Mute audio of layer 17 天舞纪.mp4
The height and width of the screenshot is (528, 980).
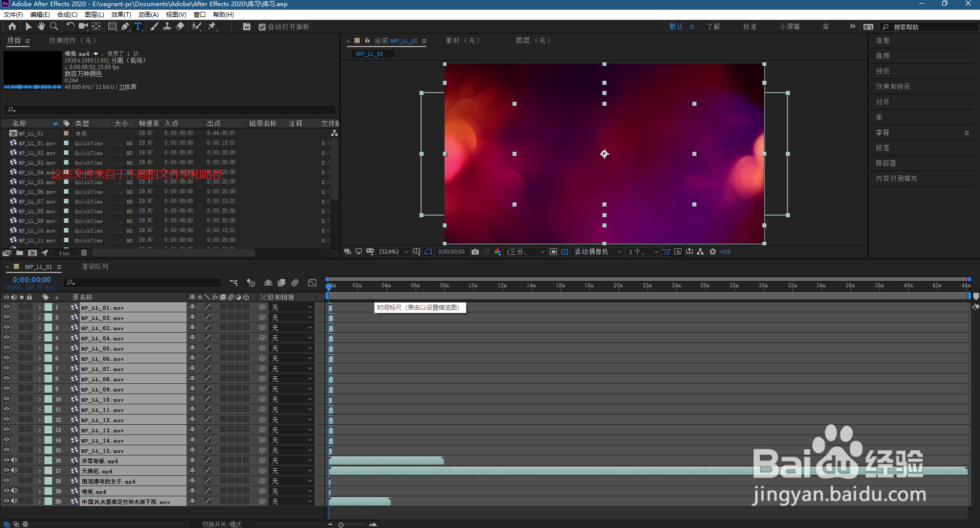[x=14, y=471]
